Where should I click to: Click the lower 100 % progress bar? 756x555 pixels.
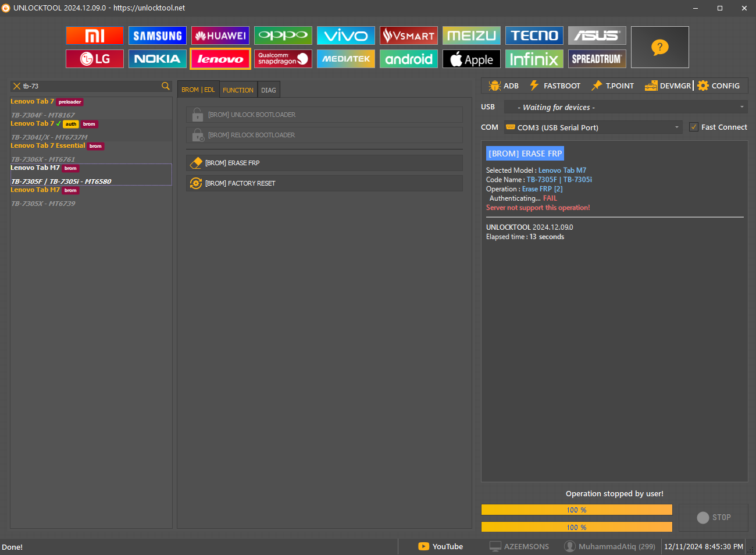pyautogui.click(x=577, y=527)
